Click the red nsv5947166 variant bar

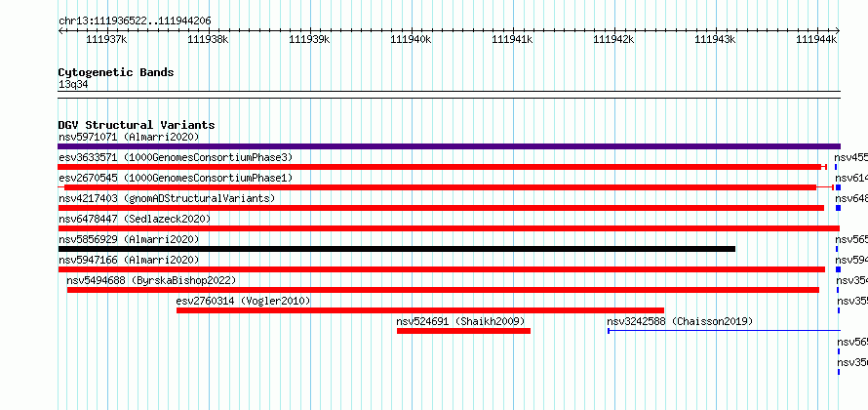click(442, 269)
